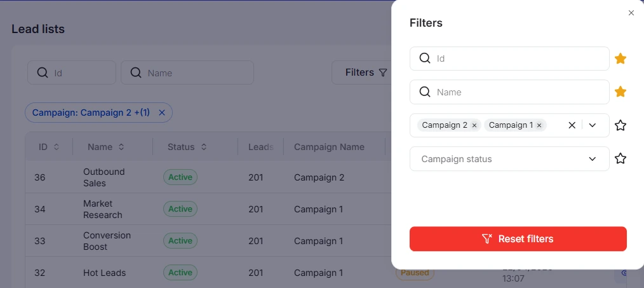
Task: Focus the Name field in Filters panel
Action: [509, 92]
